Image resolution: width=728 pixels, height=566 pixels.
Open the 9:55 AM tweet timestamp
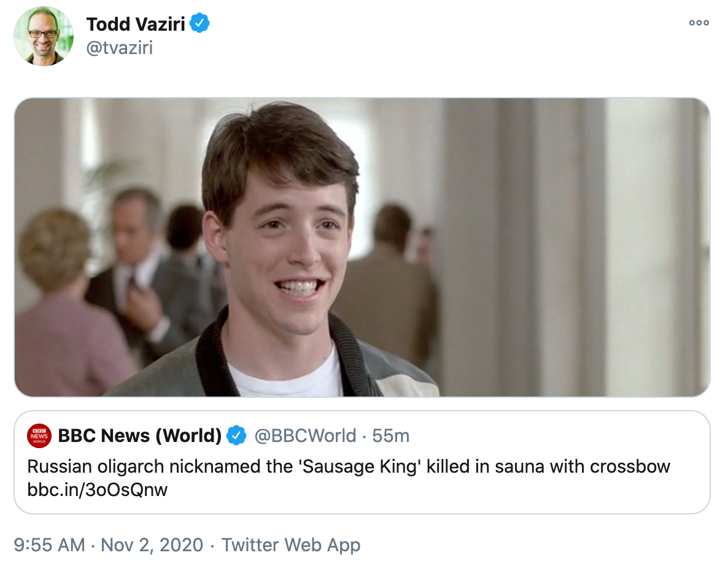(x=49, y=545)
